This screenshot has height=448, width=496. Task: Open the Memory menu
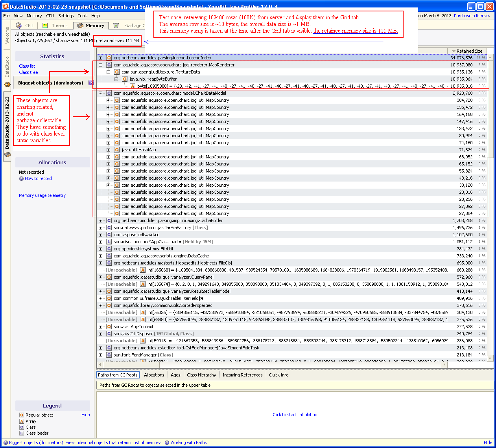34,16
